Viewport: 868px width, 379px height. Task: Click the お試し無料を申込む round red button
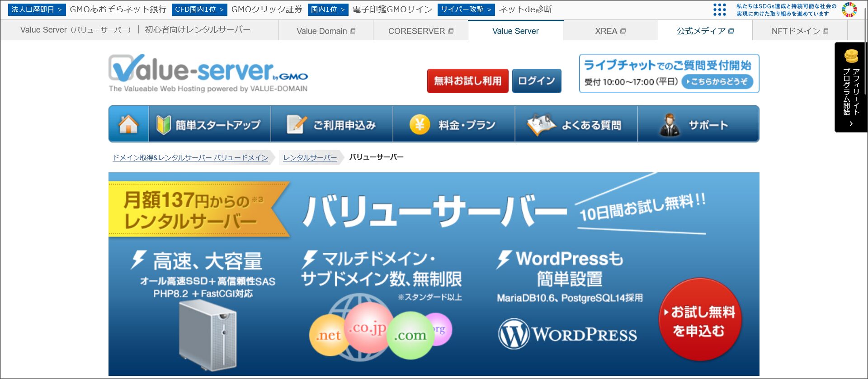(700, 319)
